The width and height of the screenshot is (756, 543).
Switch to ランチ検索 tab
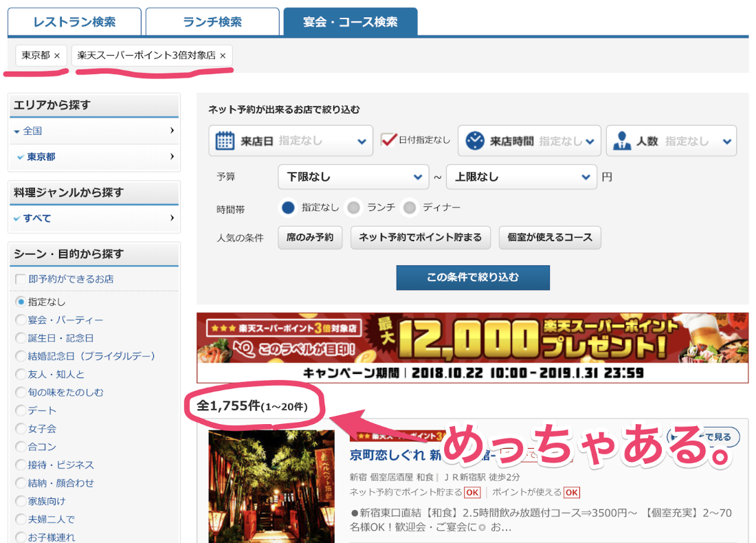[212, 22]
